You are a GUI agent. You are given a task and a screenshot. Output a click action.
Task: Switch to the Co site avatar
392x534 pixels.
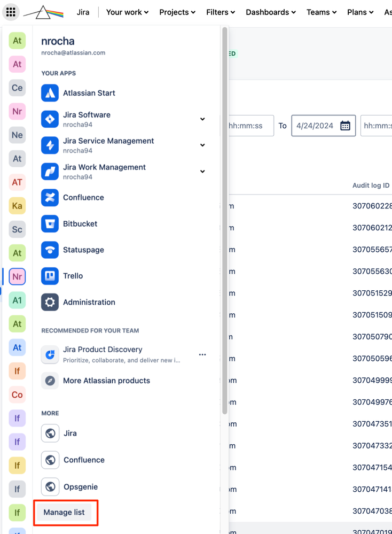point(17,394)
